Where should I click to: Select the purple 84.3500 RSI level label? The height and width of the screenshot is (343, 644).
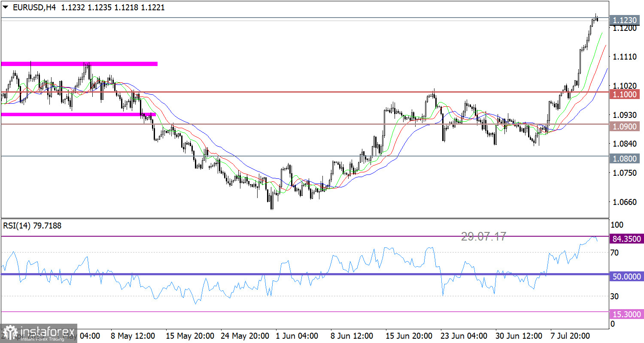626,238
